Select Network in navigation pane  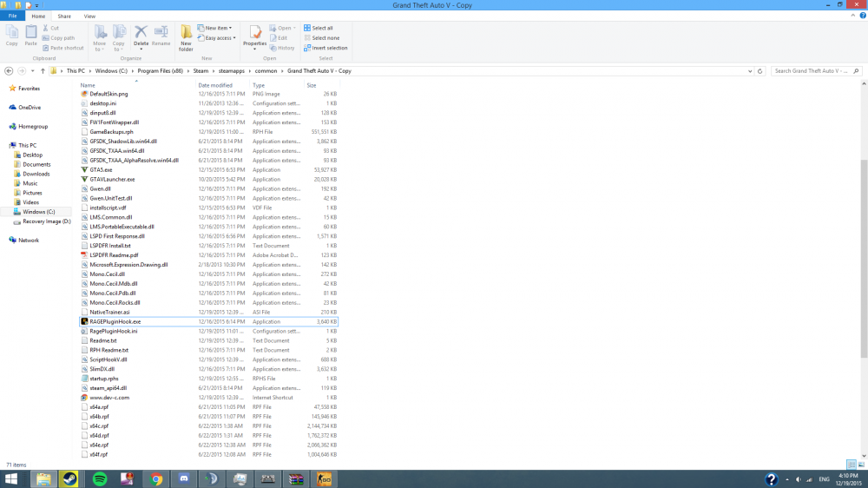coord(29,241)
